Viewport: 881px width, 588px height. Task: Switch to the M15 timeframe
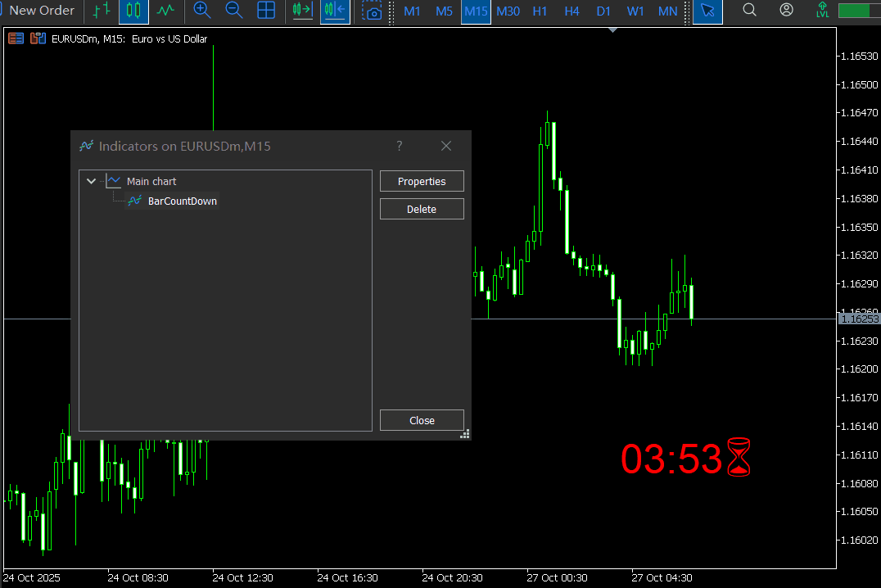[x=476, y=11]
